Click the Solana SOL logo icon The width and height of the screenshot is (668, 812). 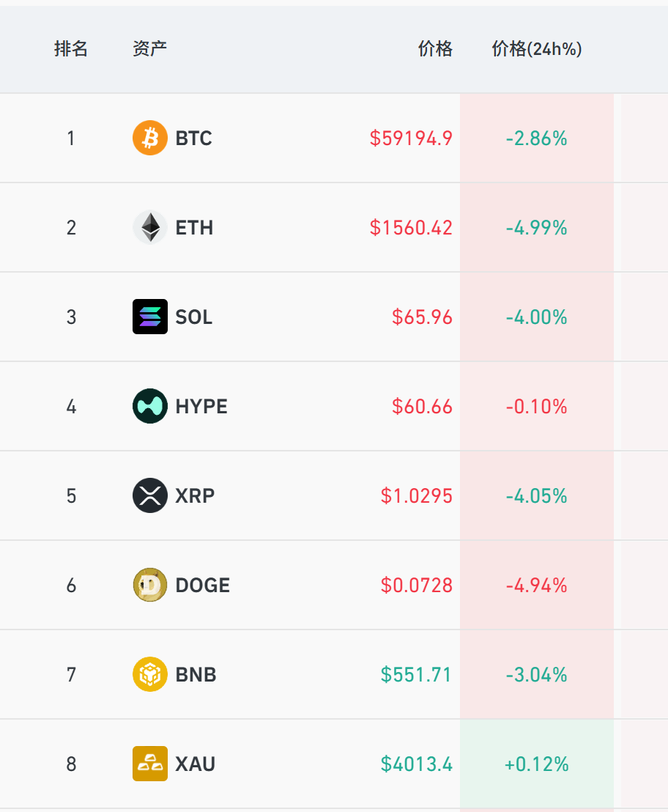150,317
